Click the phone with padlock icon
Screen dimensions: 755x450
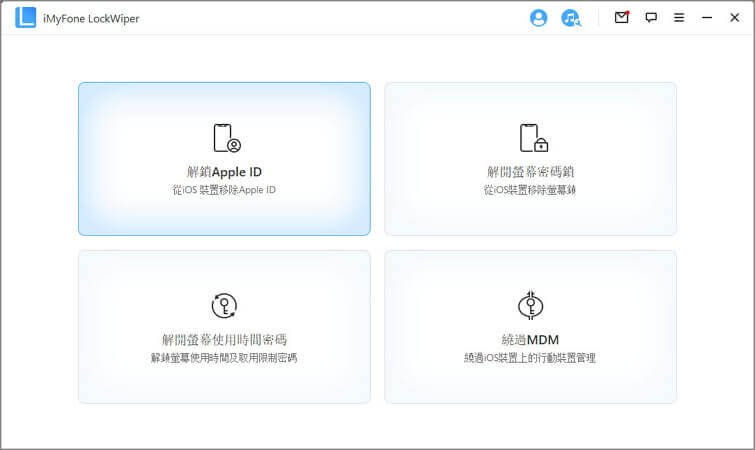click(534, 138)
